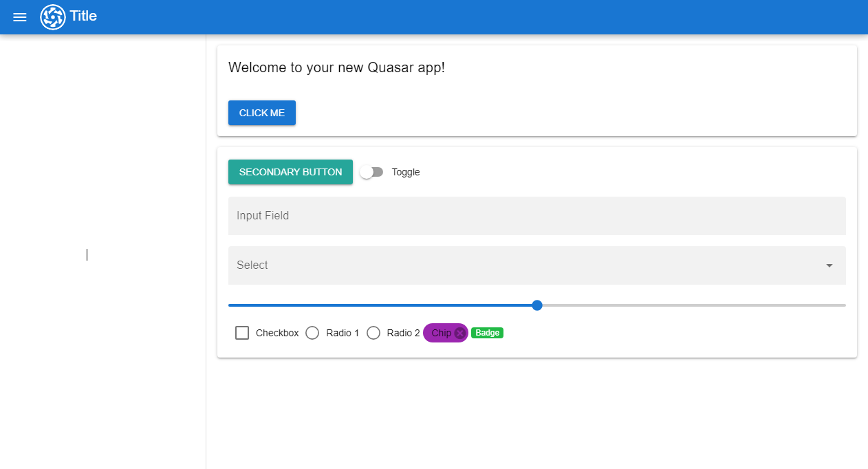Screen dimensions: 868x469
Task: Select the Radio 1 option
Action: tap(312, 333)
